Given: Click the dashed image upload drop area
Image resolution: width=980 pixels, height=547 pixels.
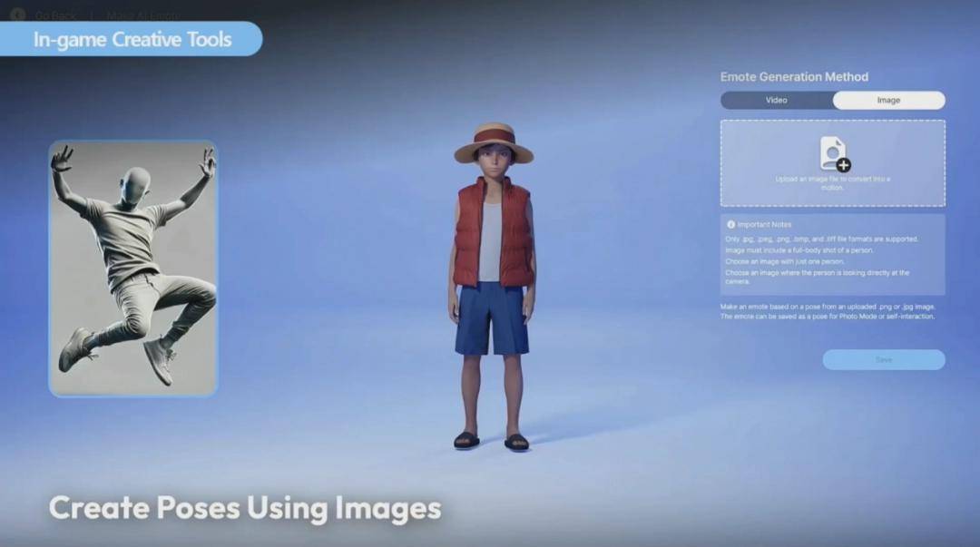Looking at the screenshot, I should point(833,163).
